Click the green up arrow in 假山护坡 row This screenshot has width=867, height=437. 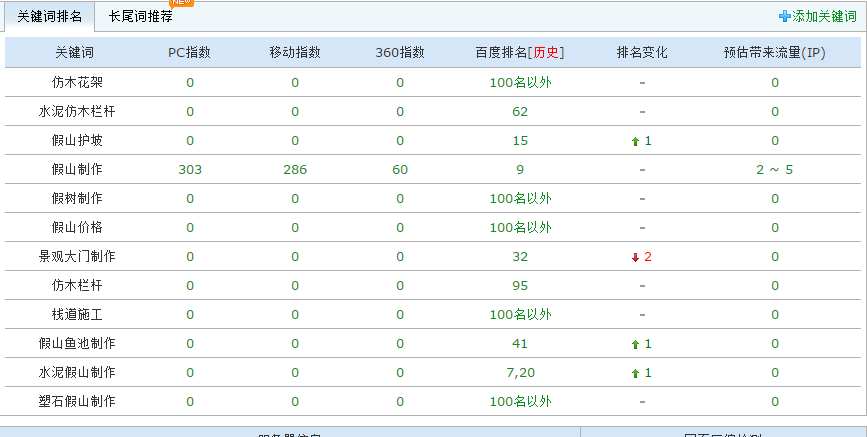pos(635,141)
